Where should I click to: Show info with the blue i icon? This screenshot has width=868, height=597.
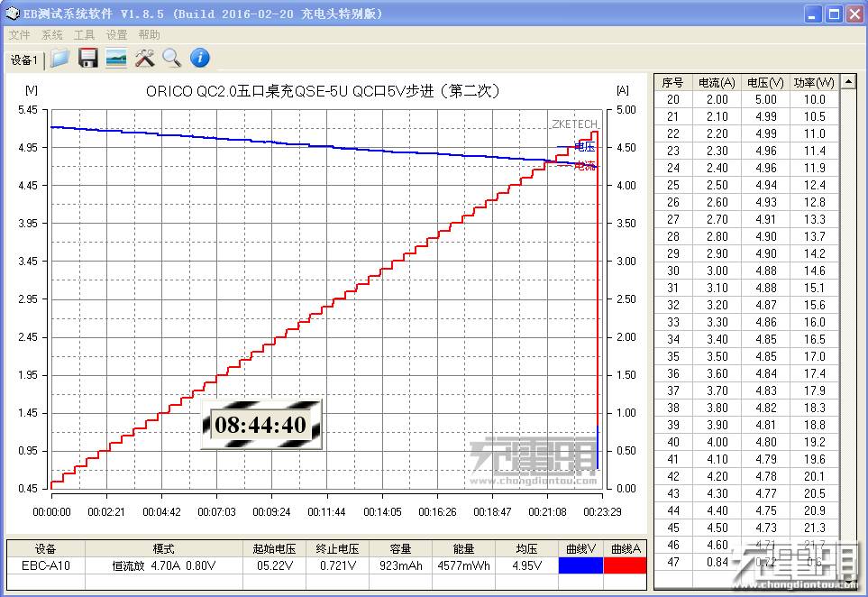tap(200, 58)
